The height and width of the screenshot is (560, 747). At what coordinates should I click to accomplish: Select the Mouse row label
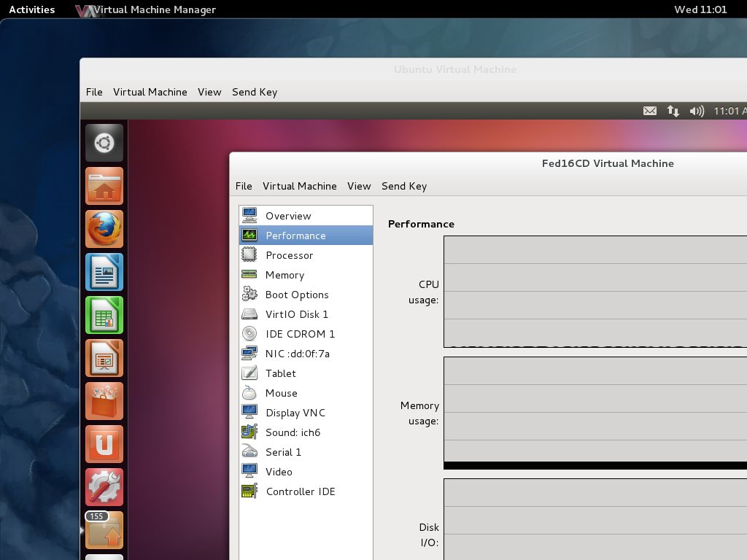pos(281,393)
